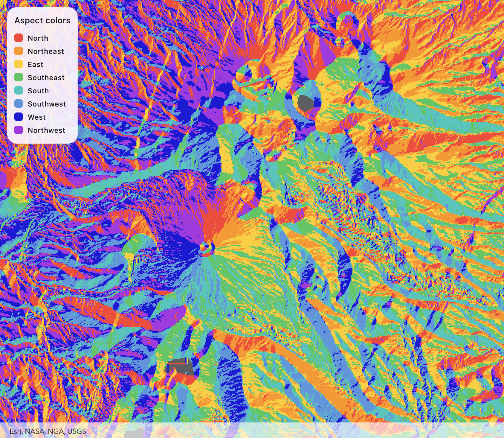Click the North red color swatch
This screenshot has height=438, width=504.
click(x=19, y=38)
